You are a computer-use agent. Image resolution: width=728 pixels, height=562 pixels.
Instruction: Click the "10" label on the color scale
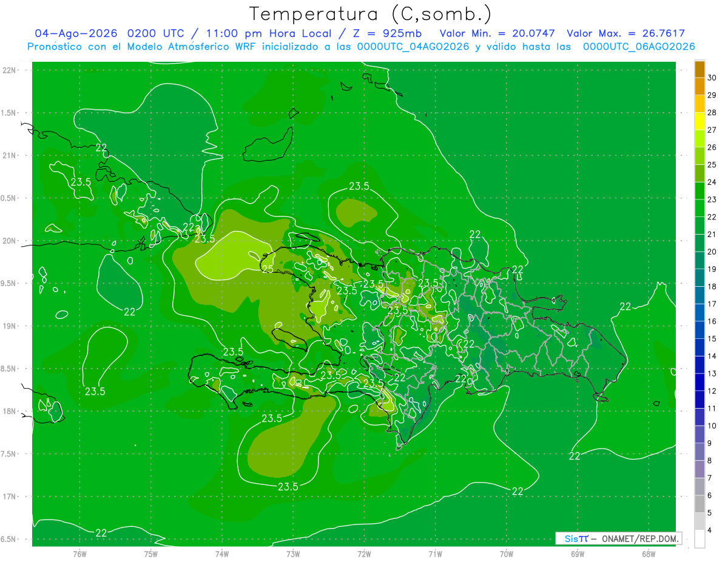(x=713, y=426)
